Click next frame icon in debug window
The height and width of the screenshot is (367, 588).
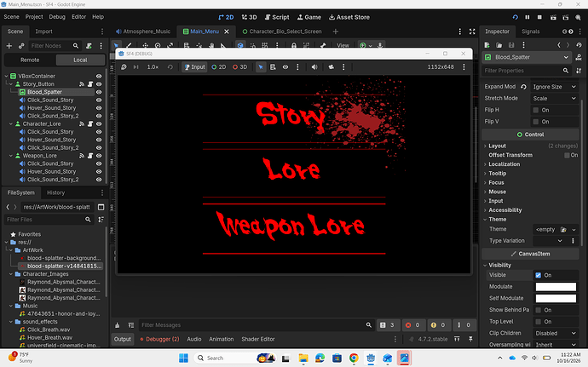[x=135, y=66]
